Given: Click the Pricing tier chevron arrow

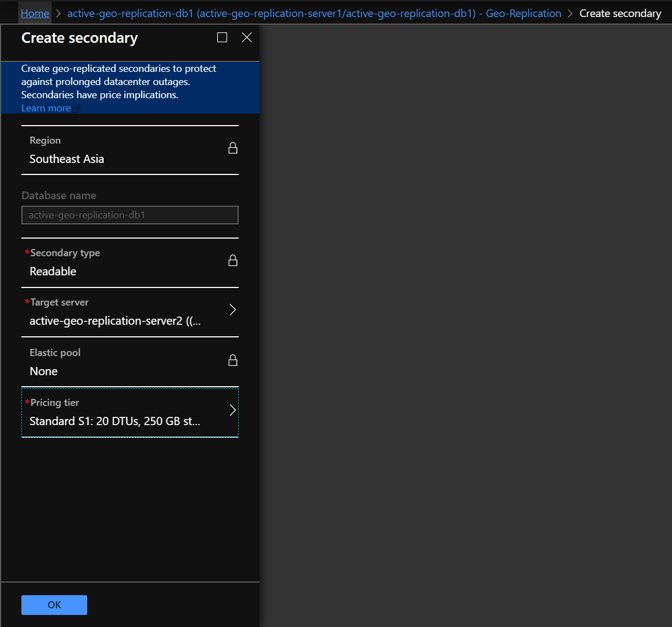Looking at the screenshot, I should pos(232,410).
